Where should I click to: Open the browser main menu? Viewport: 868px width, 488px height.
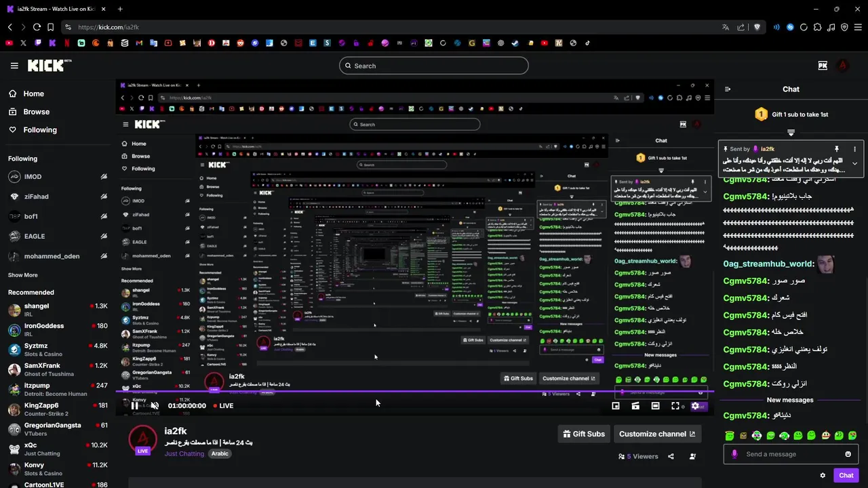point(858,27)
